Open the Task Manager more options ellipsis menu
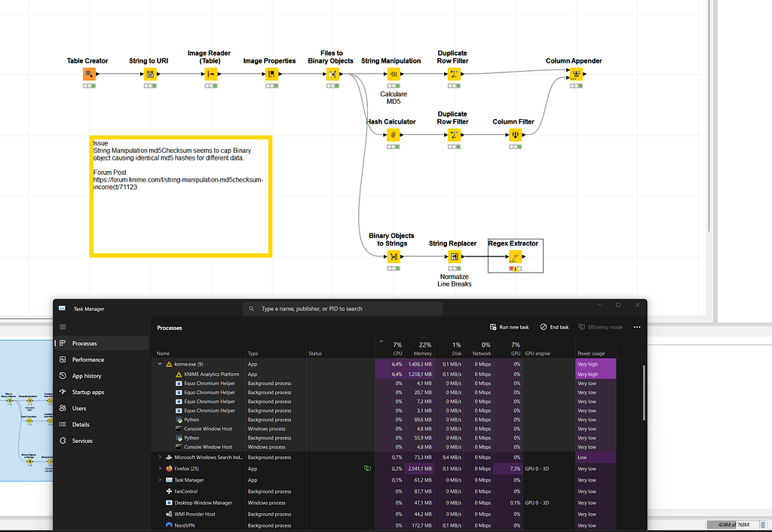 coord(637,327)
